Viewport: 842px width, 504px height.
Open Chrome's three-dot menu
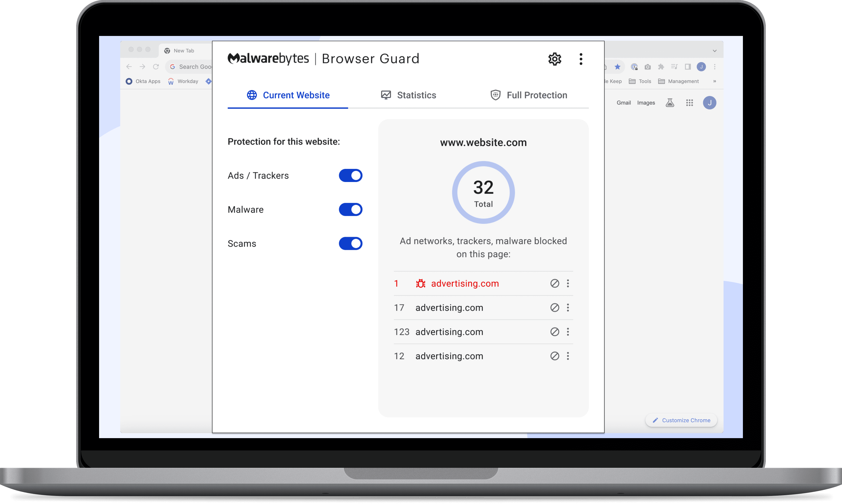click(x=714, y=67)
